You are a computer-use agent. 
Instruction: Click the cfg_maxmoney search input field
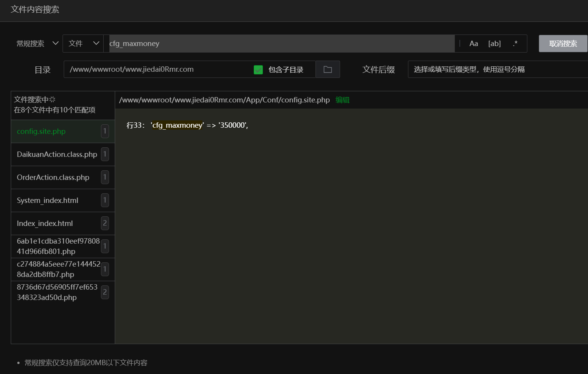point(279,44)
